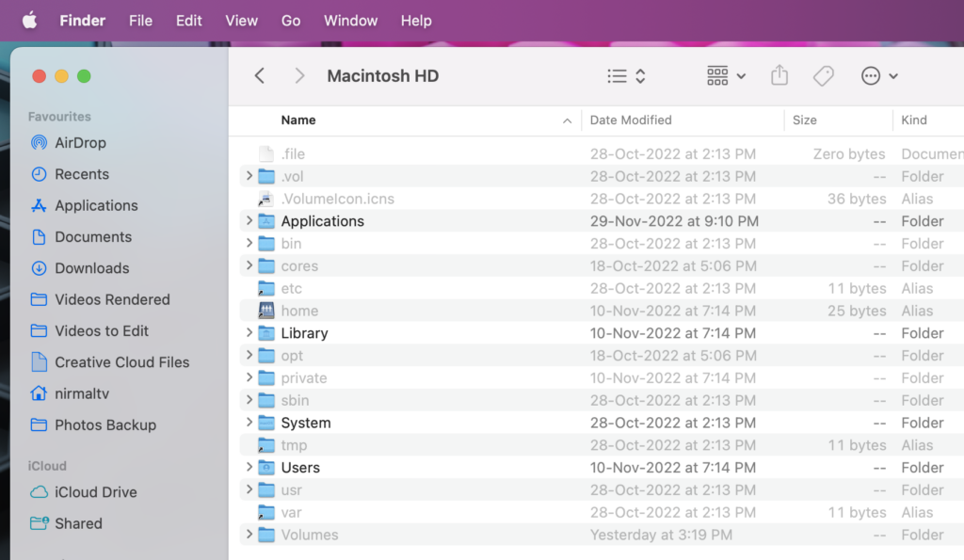Click the Macintosh HD window title
Viewport: 964px width, 560px height.
pos(382,75)
